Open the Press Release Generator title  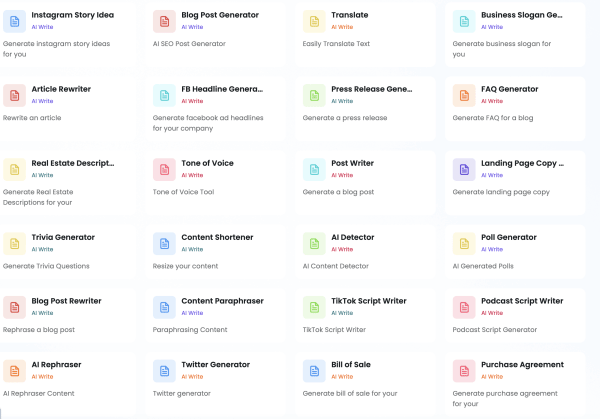click(371, 89)
